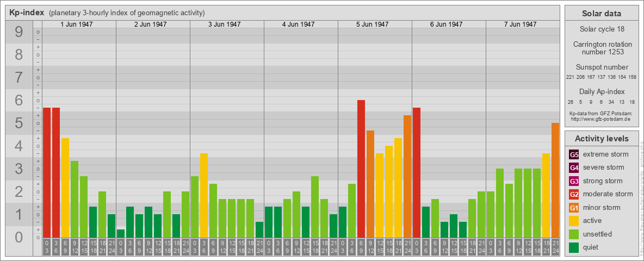Viewport: 644px width, 261px height.
Task: Click the sunspot number 206
Action: click(580, 77)
